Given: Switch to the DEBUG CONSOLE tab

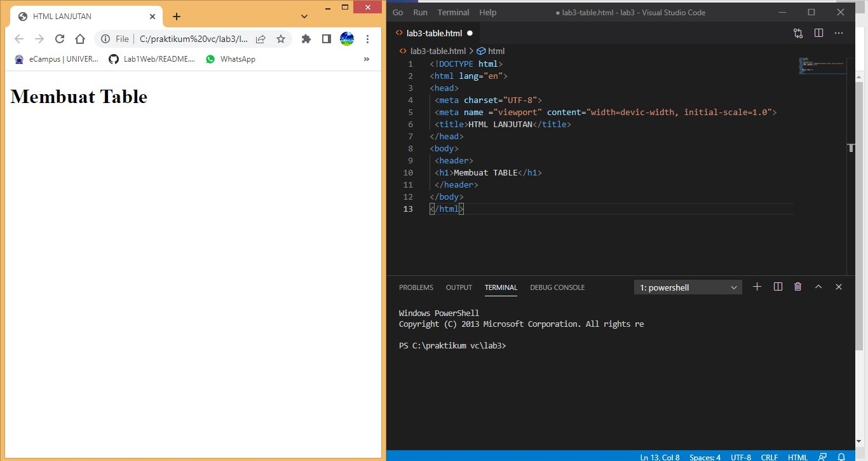Looking at the screenshot, I should pos(557,287).
